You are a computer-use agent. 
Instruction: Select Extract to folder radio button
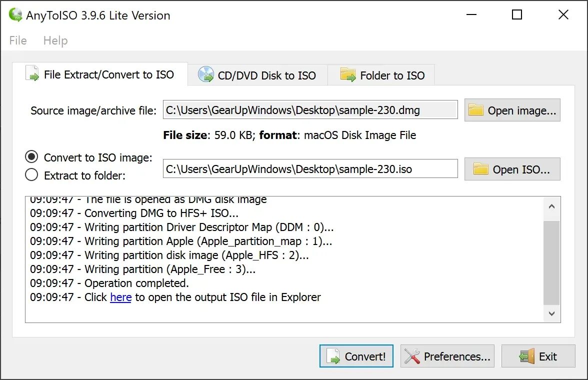[x=31, y=175]
